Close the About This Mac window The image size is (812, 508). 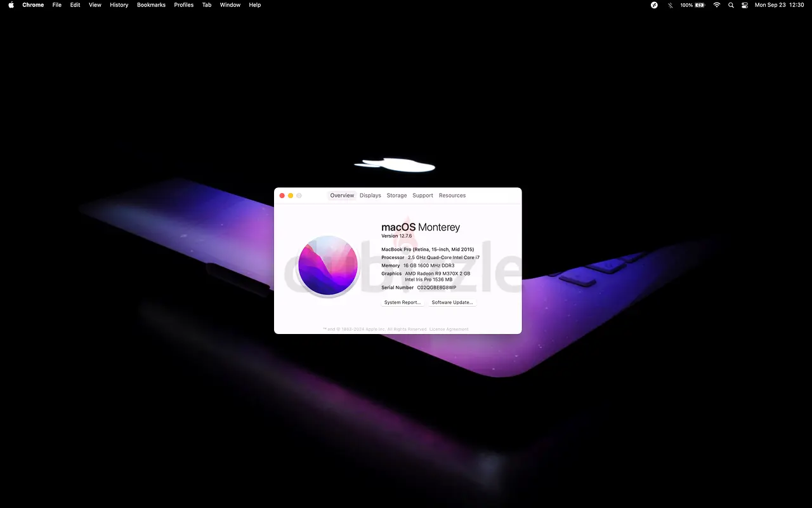tap(282, 196)
